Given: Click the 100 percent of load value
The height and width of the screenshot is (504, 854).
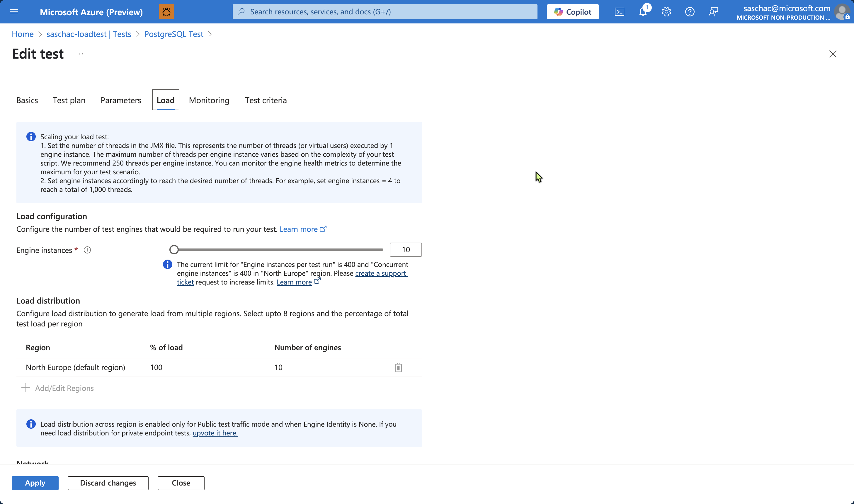Looking at the screenshot, I should (x=156, y=367).
